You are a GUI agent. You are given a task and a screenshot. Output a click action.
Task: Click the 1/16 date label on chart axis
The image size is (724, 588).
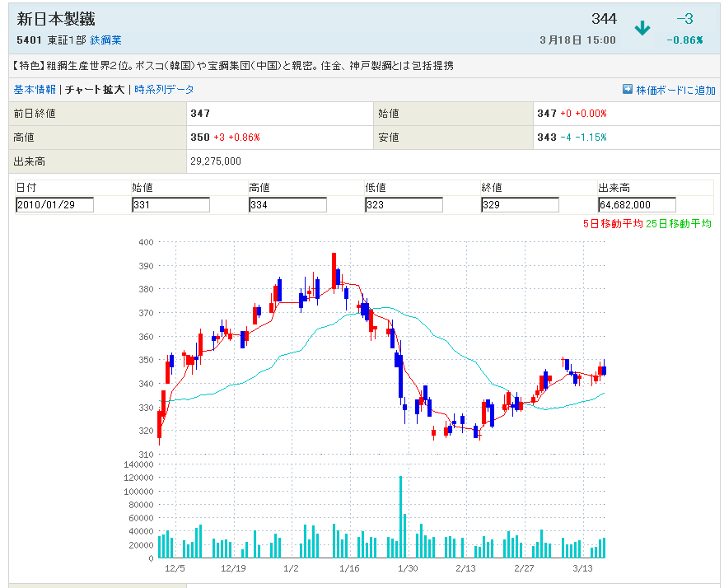point(349,568)
